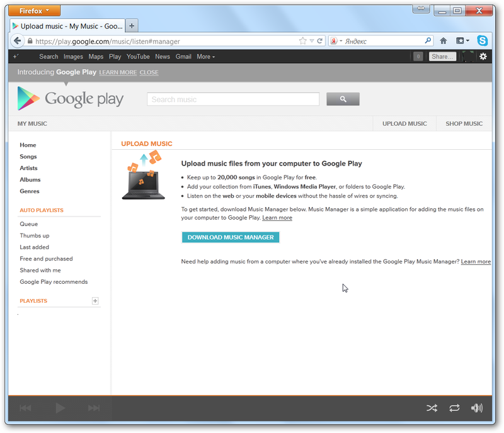Click the notifications count box
Image resolution: width=504 pixels, height=433 pixels.
[x=418, y=57]
